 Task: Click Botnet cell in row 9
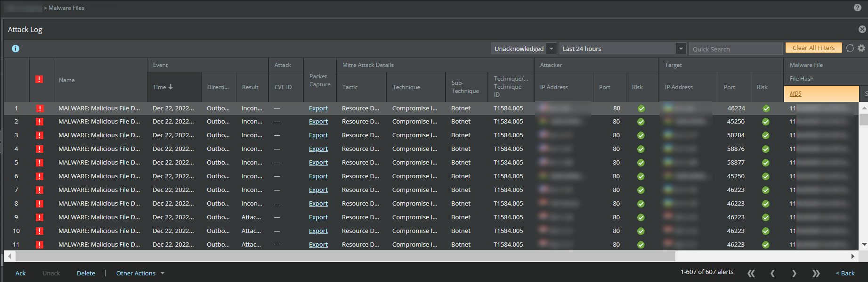click(x=461, y=217)
